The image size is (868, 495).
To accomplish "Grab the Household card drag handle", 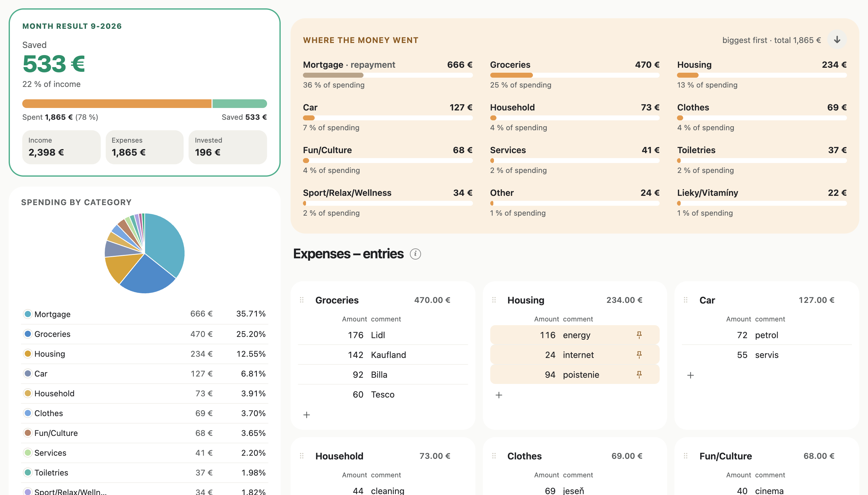I will click(x=302, y=456).
